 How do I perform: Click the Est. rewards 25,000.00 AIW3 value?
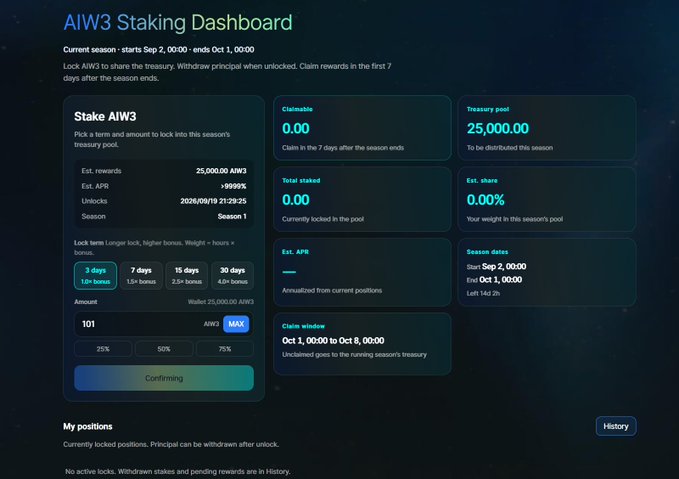[221, 171]
